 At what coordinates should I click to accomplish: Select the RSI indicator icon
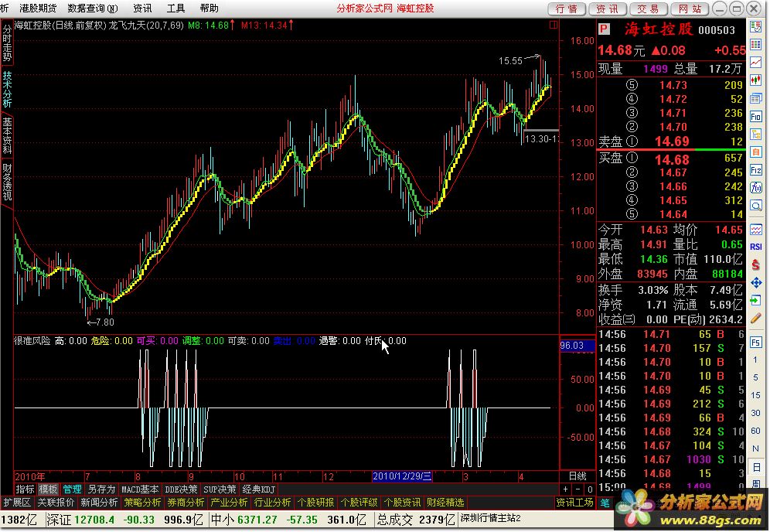click(x=756, y=247)
